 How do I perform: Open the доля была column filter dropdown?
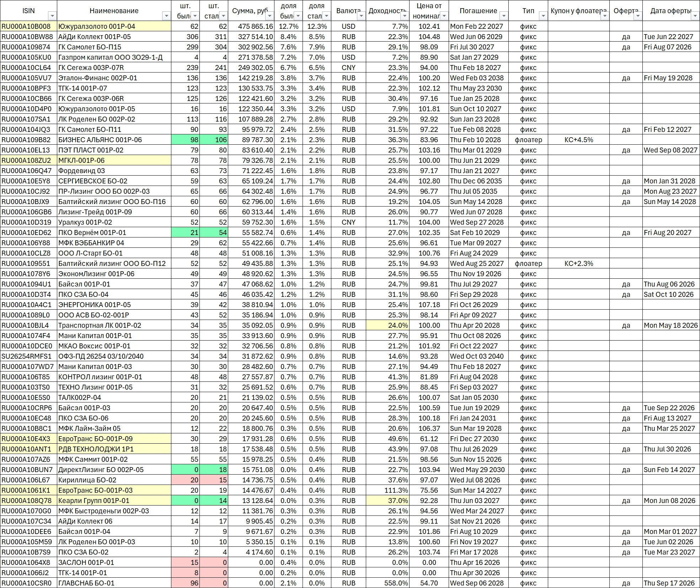(x=298, y=16)
